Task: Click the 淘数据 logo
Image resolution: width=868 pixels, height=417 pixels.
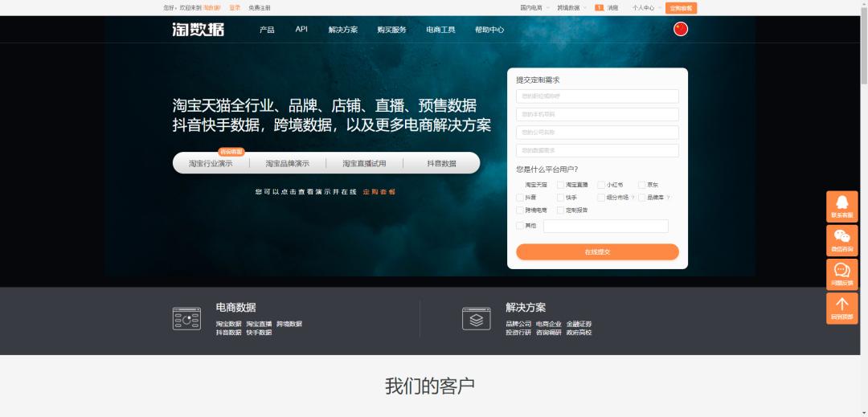Action: click(199, 29)
